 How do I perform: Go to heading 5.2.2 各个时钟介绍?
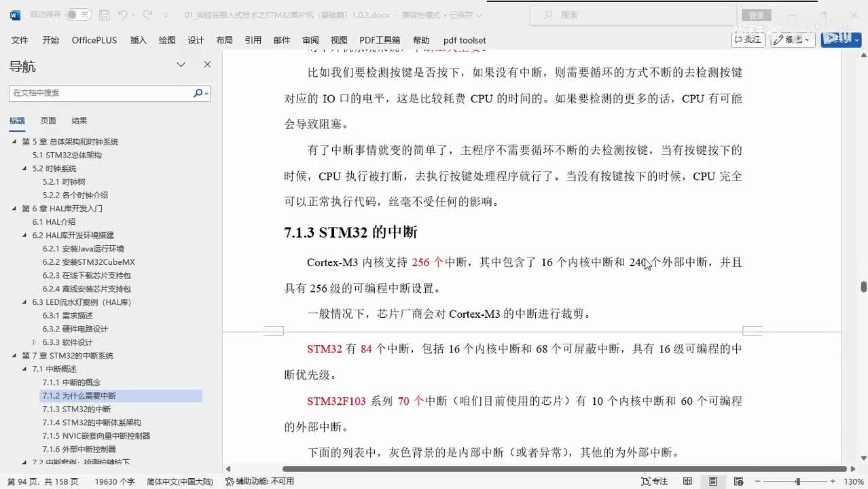[75, 196]
